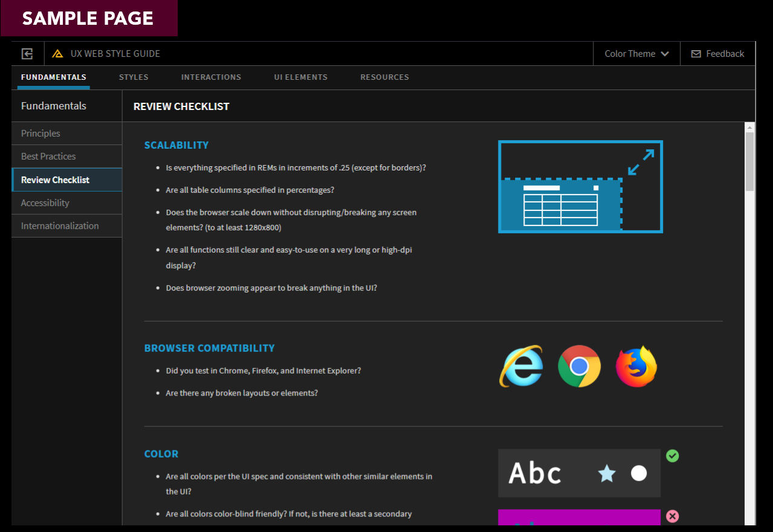Click 'Are all colors color-blind friendly' bullet
This screenshot has width=773, height=532.
click(x=289, y=514)
